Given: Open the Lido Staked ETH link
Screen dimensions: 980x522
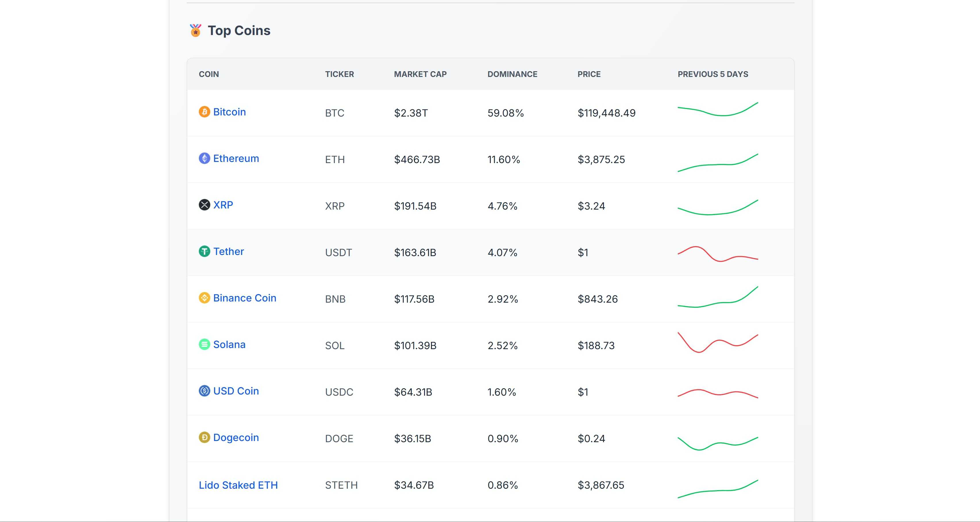Looking at the screenshot, I should point(238,485).
